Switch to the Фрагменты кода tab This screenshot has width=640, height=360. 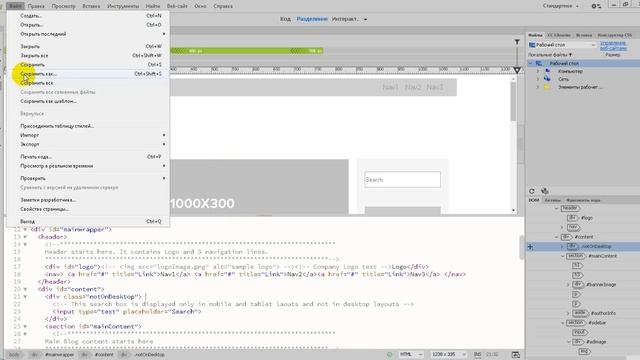[x=583, y=200]
